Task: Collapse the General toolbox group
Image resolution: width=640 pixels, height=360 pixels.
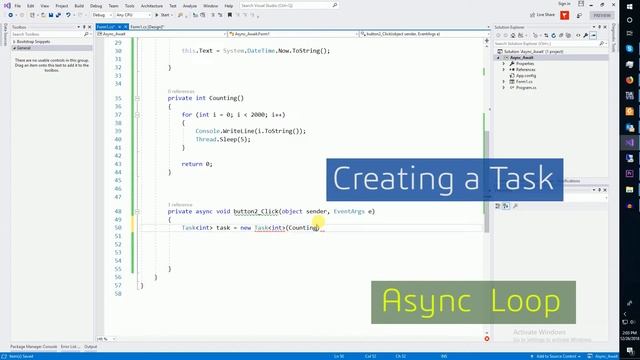Action: pos(14,48)
